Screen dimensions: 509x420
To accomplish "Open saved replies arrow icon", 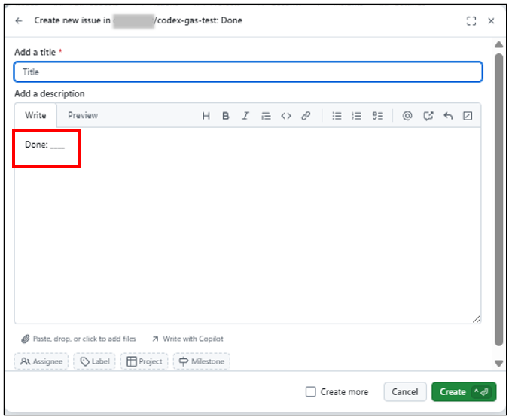I will 448,116.
